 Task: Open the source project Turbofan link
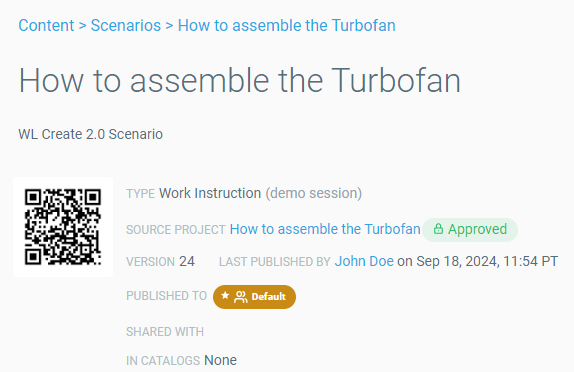click(x=325, y=229)
